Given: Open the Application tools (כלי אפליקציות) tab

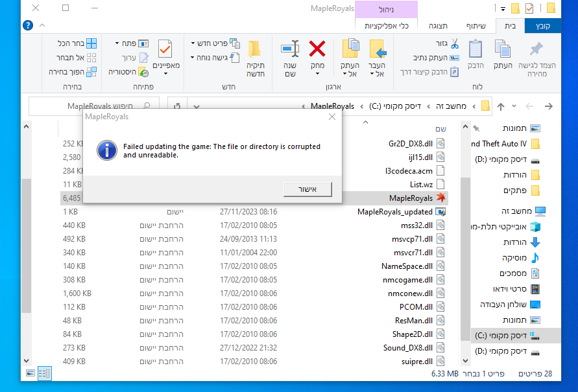Looking at the screenshot, I should 387,26.
